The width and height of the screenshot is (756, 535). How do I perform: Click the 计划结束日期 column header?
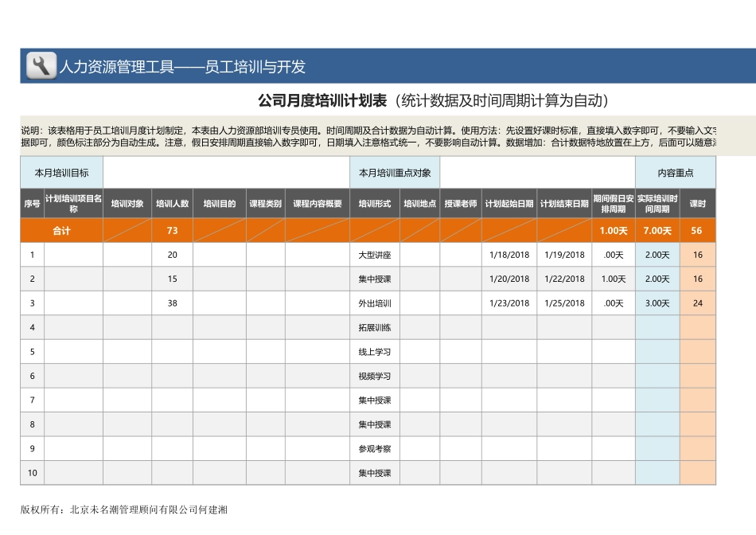coord(564,204)
